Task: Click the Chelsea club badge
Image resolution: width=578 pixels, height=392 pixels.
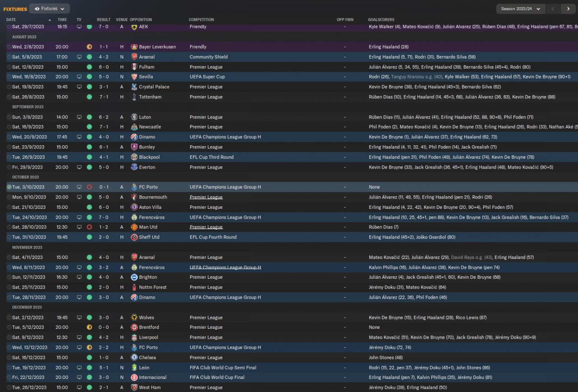Action: [x=134, y=357]
